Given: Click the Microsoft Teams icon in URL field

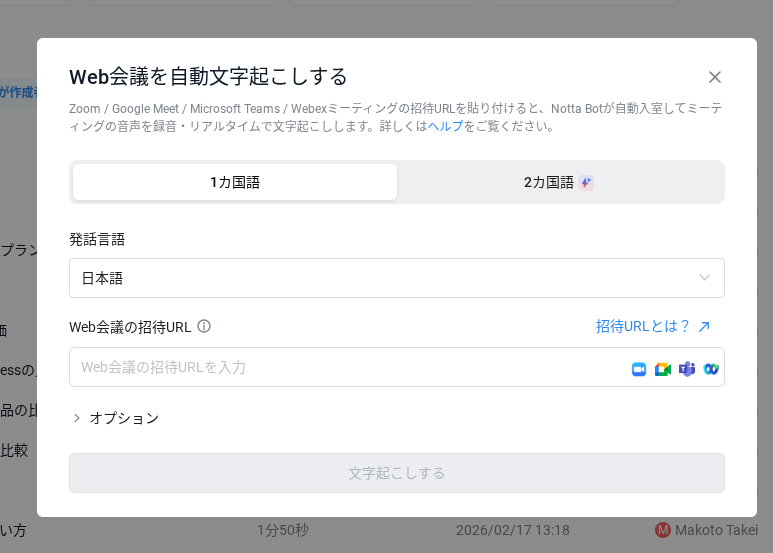Looking at the screenshot, I should point(687,369).
